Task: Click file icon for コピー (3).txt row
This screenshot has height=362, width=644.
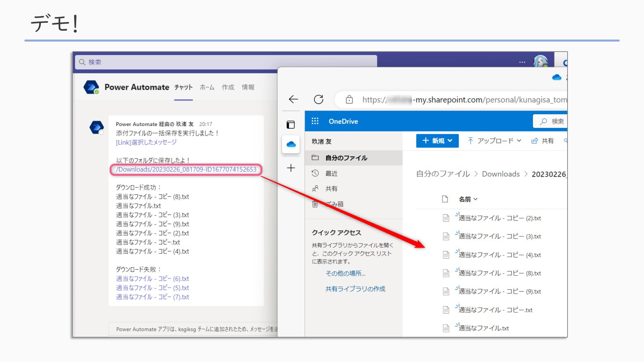Action: pyautogui.click(x=446, y=236)
